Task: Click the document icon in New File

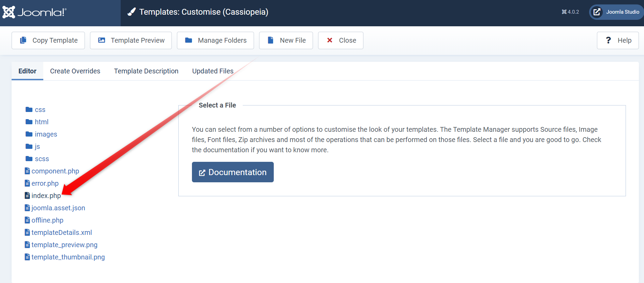Action: (x=271, y=40)
